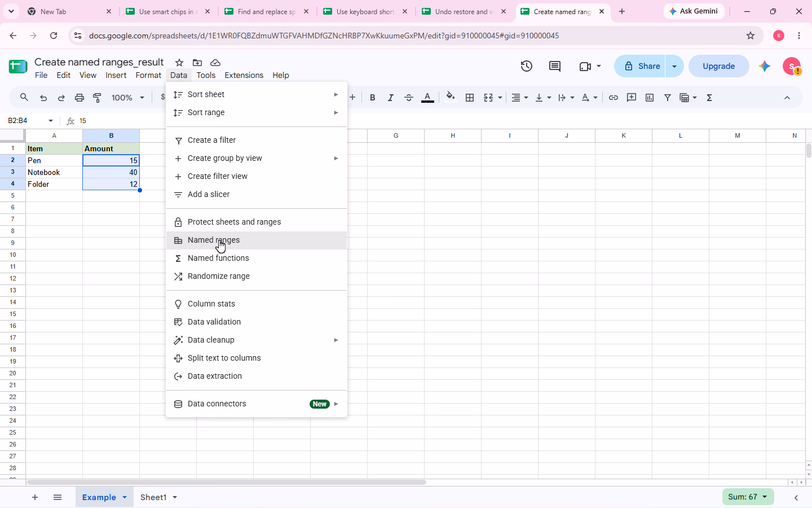Print the spreadsheet using printer icon

(x=80, y=98)
